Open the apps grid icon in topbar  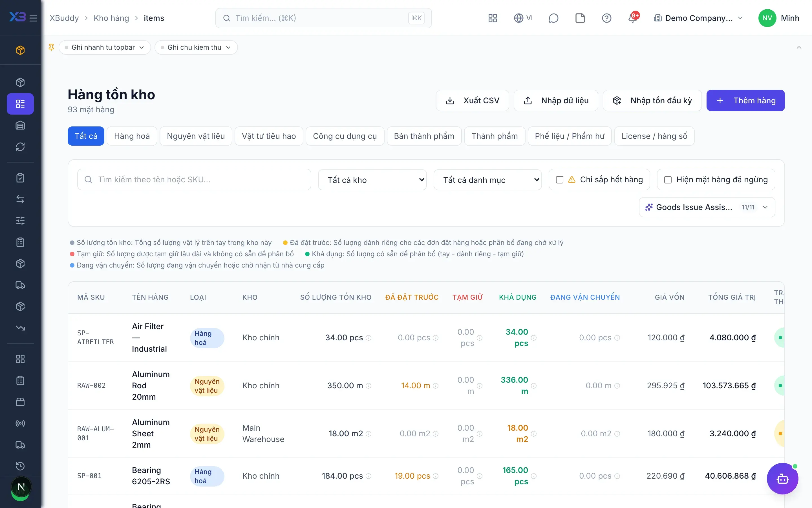point(493,18)
